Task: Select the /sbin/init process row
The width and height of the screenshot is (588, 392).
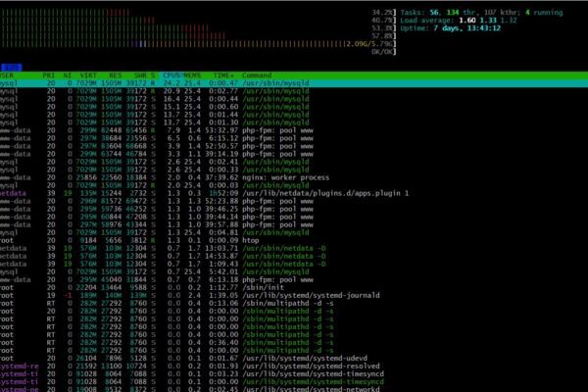Action: click(294, 288)
